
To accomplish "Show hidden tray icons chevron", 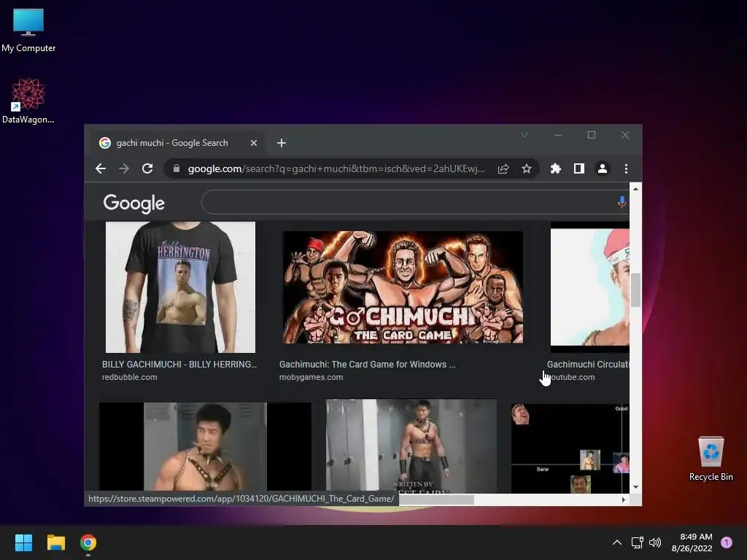I will tap(617, 542).
